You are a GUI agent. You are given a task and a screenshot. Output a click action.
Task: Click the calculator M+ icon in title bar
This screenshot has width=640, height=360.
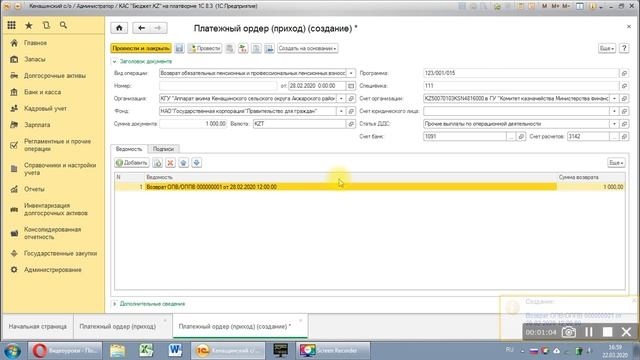tap(555, 6)
